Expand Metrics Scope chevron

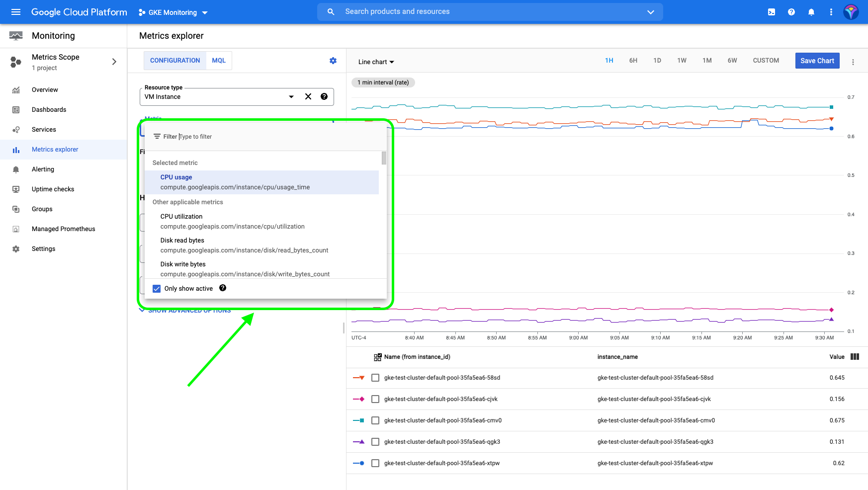[x=114, y=62]
